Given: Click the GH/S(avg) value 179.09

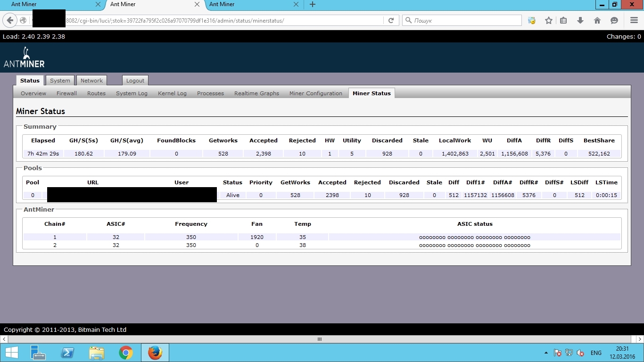Looking at the screenshot, I should pyautogui.click(x=126, y=154).
